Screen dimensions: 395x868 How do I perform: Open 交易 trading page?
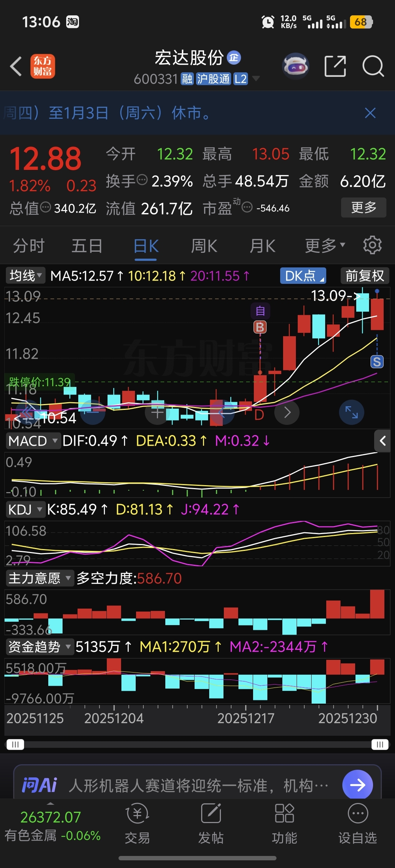(x=137, y=824)
